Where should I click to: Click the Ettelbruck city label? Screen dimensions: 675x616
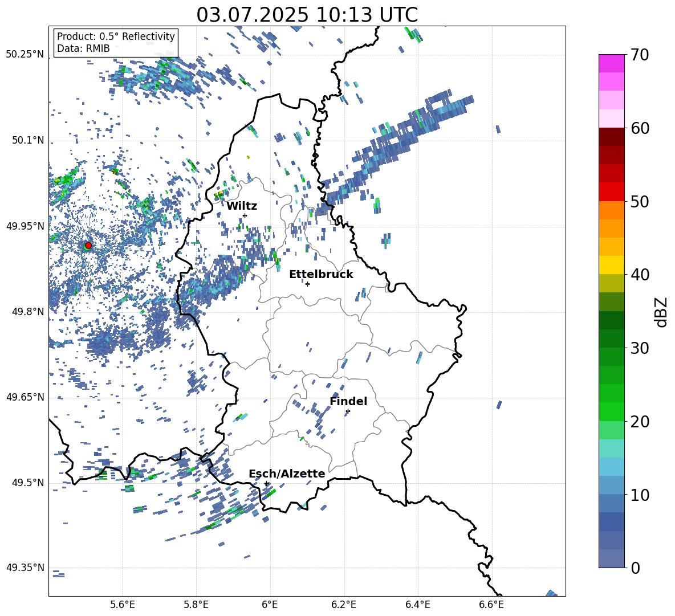[321, 275]
